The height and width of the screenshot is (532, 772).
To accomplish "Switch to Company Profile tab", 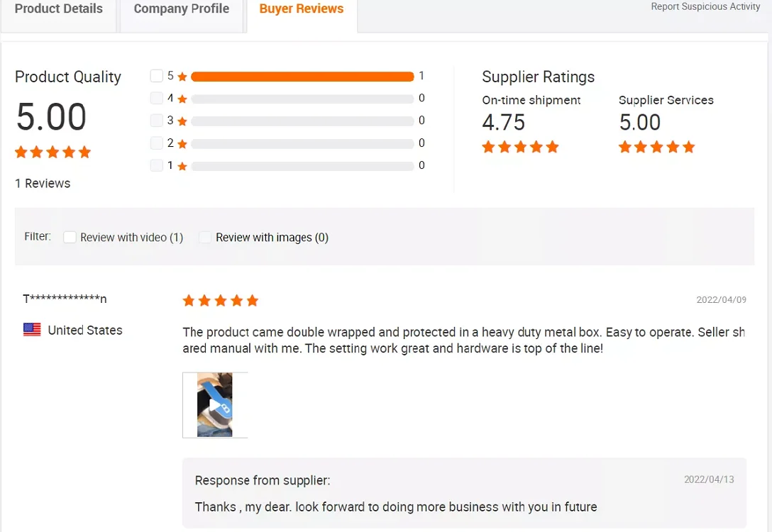I will 181,9.
